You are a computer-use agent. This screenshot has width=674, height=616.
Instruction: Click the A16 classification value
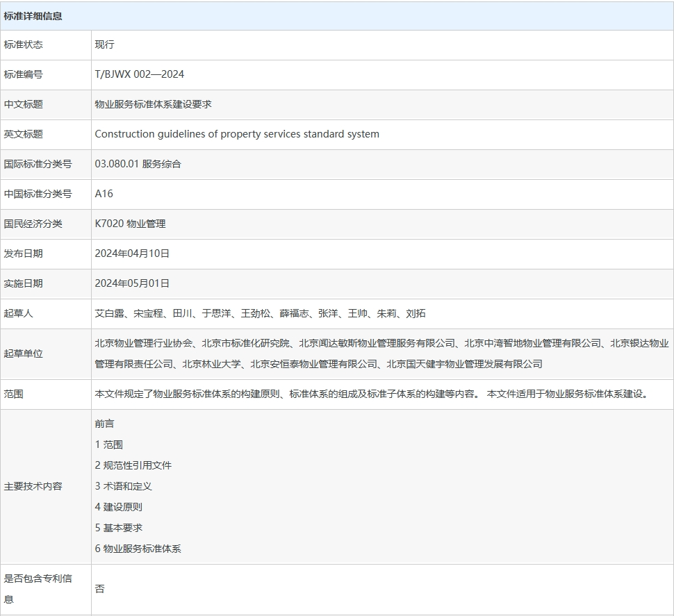[x=104, y=194]
